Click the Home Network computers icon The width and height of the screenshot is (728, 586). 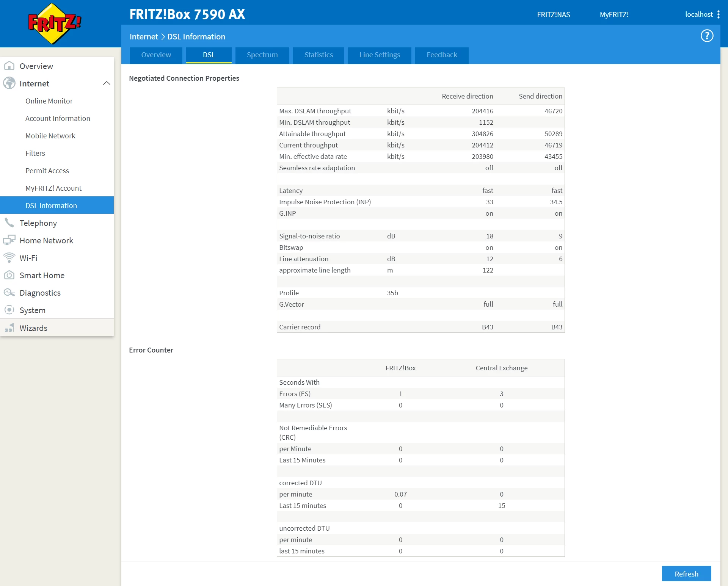point(9,240)
